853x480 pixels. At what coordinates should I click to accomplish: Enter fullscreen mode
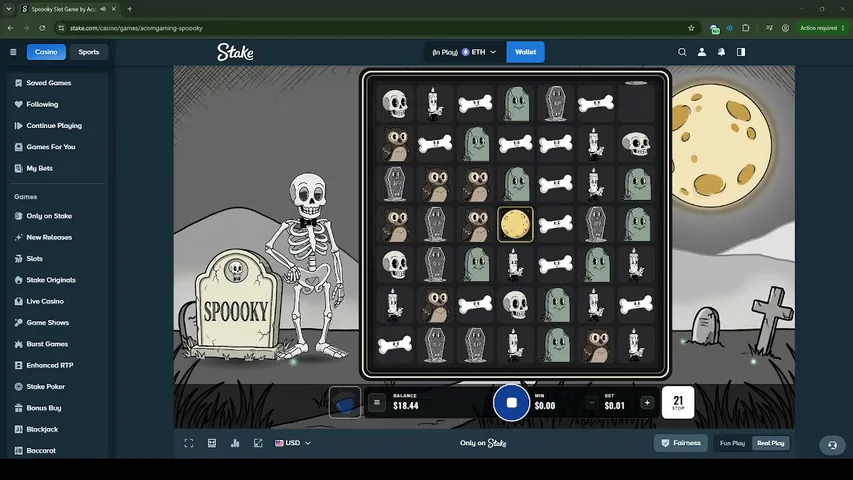189,443
